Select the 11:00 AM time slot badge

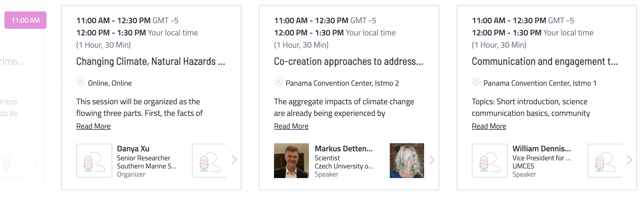[26, 20]
